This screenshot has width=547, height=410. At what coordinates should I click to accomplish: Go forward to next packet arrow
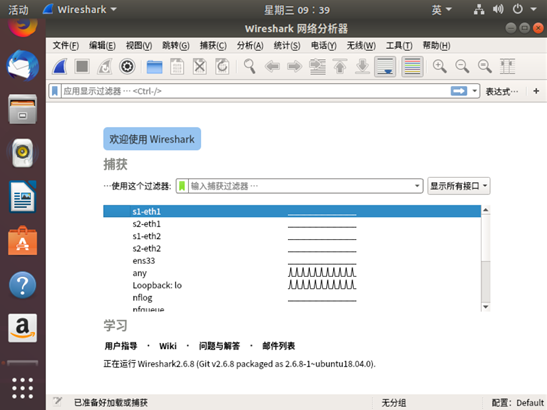[295, 66]
